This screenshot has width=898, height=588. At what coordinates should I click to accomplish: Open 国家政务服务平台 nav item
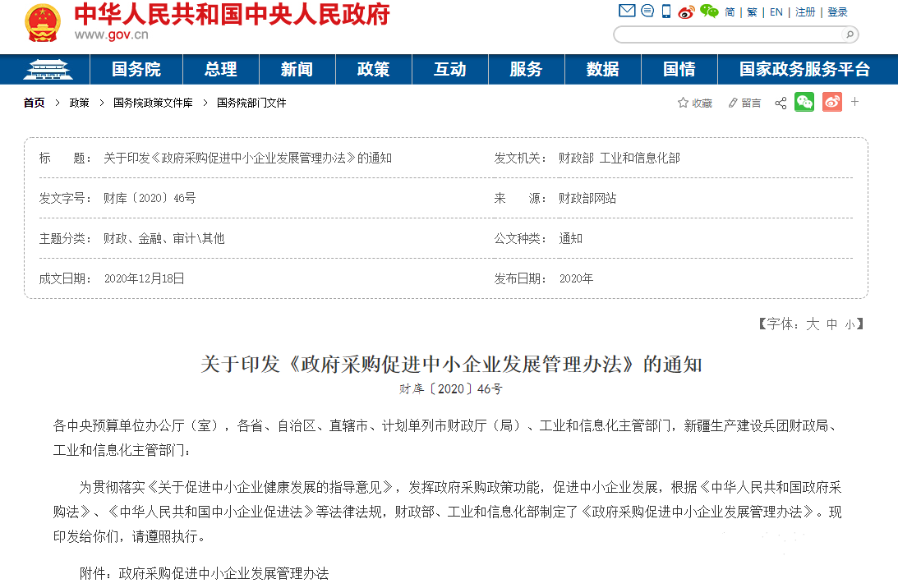(x=805, y=69)
